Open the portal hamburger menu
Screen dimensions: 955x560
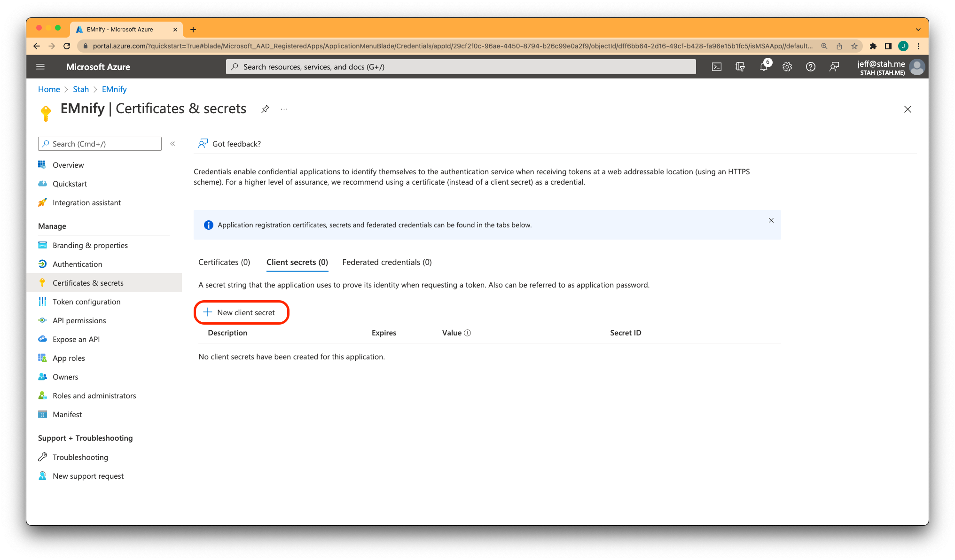pyautogui.click(x=40, y=67)
